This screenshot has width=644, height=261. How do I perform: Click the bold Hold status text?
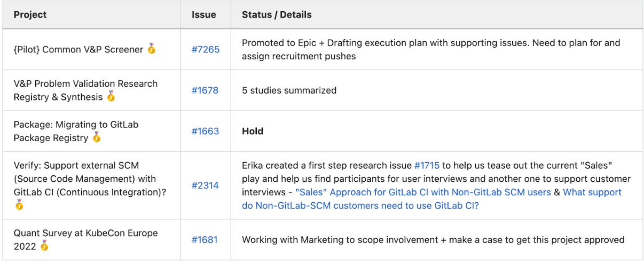[253, 131]
